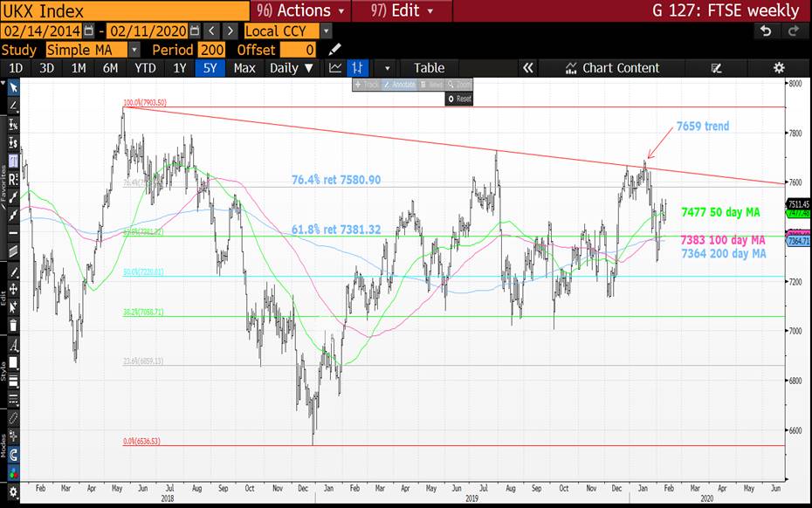Image resolution: width=812 pixels, height=508 pixels.
Task: Click the undo arrow
Action: click(x=766, y=31)
